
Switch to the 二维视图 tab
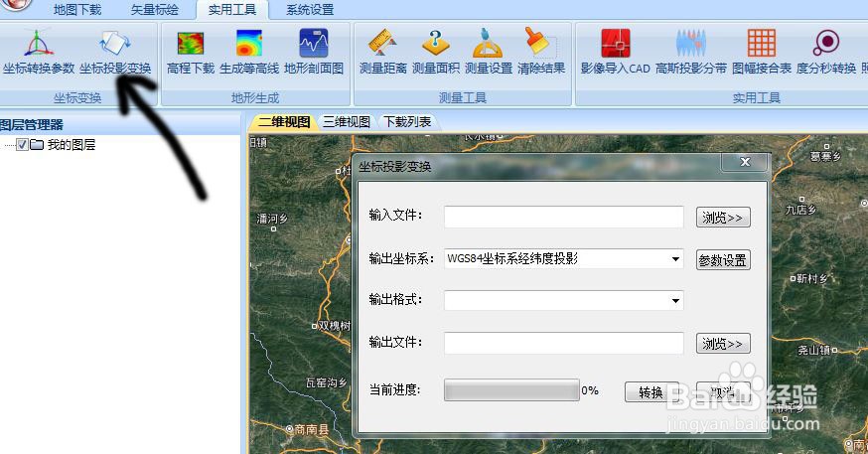(284, 122)
